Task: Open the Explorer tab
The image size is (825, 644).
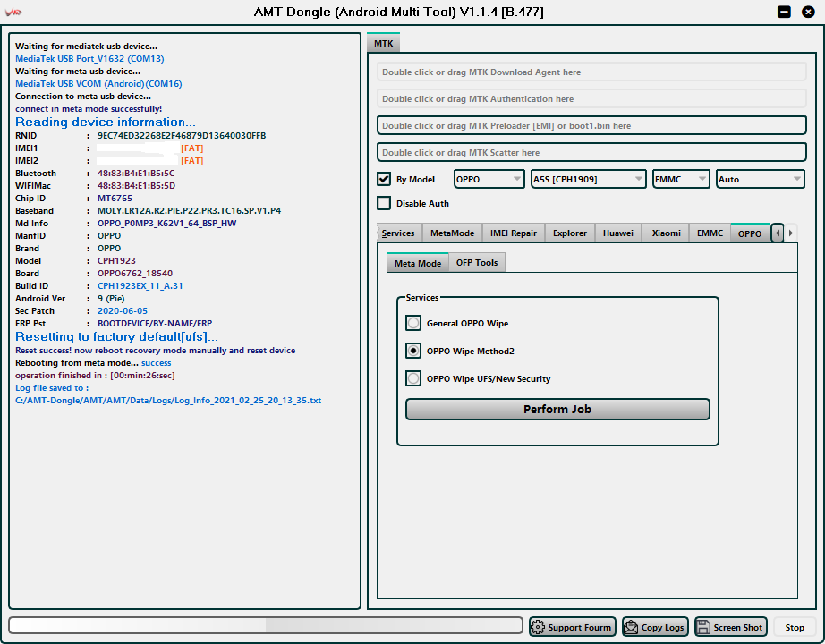Action: [x=570, y=233]
